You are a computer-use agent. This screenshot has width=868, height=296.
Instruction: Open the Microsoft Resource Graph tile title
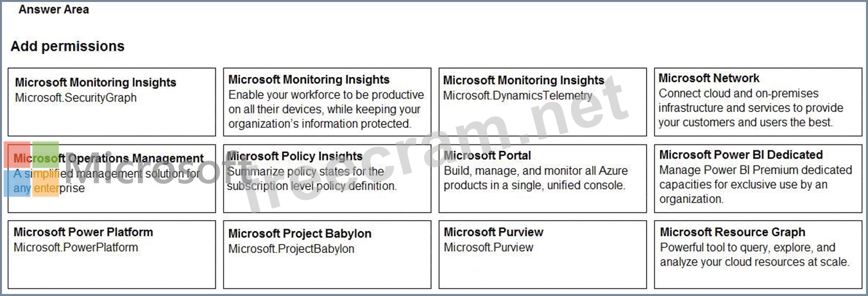[x=732, y=232]
